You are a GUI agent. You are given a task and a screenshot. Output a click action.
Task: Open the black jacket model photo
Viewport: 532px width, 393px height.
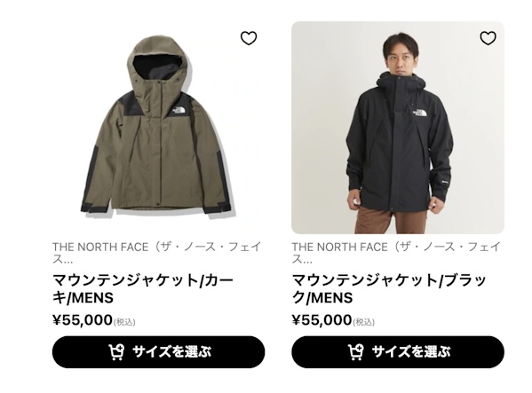coord(398,128)
